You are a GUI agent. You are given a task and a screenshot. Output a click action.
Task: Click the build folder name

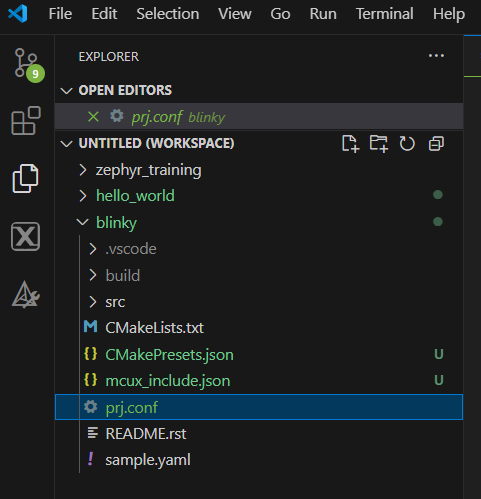coord(123,275)
